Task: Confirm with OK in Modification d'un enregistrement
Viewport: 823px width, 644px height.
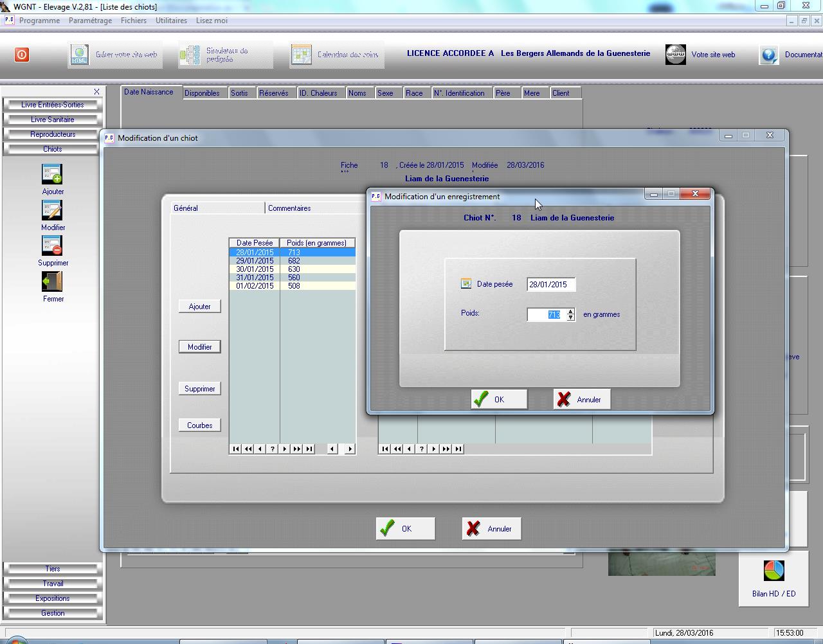Action: 499,399
